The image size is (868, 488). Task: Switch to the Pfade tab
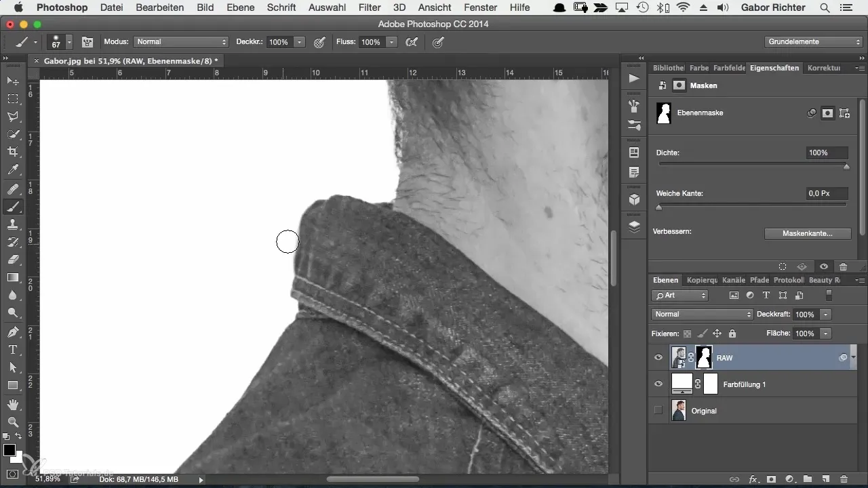759,280
